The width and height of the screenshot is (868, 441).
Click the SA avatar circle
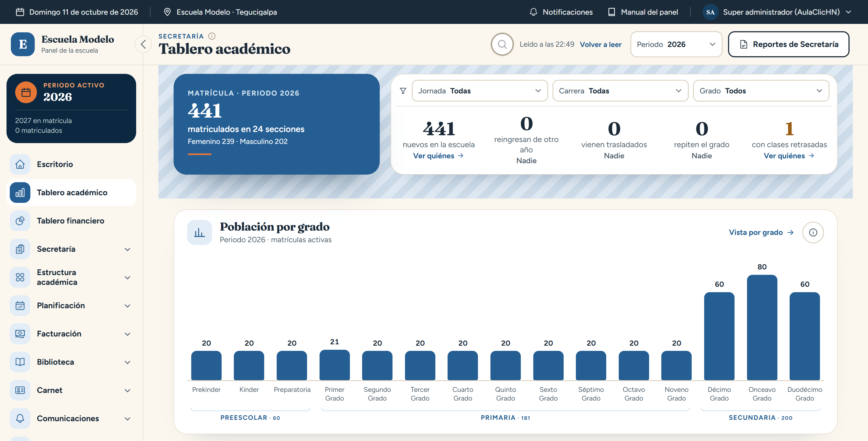click(710, 12)
